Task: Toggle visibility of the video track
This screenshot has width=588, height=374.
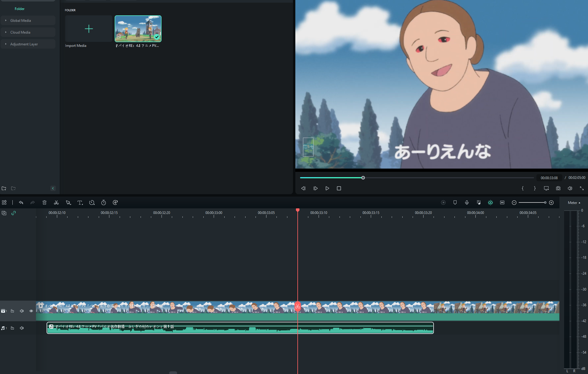Action: coord(31,311)
